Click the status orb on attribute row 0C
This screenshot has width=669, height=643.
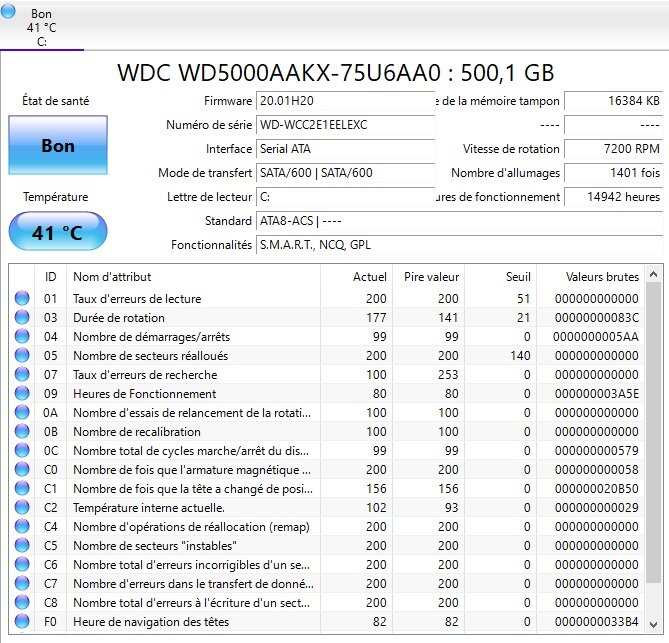pos(22,450)
